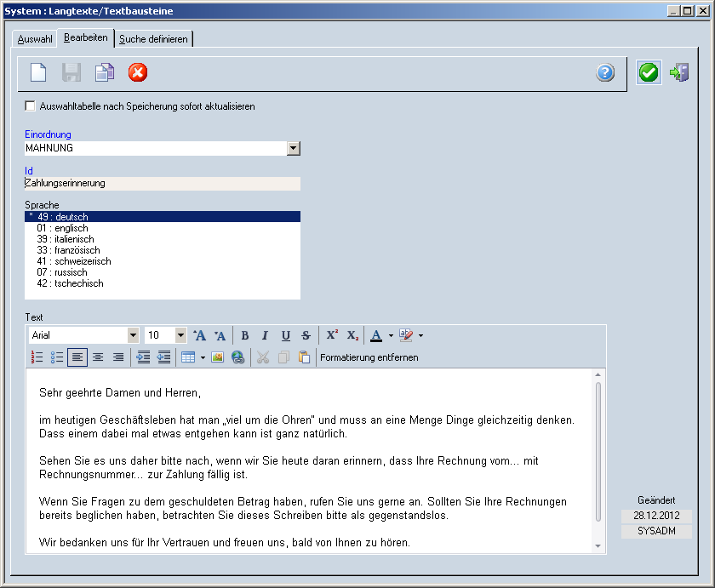Enable 'Auswahltabelle nach Speicherung sofort aktualisieren' checkbox

(31, 106)
